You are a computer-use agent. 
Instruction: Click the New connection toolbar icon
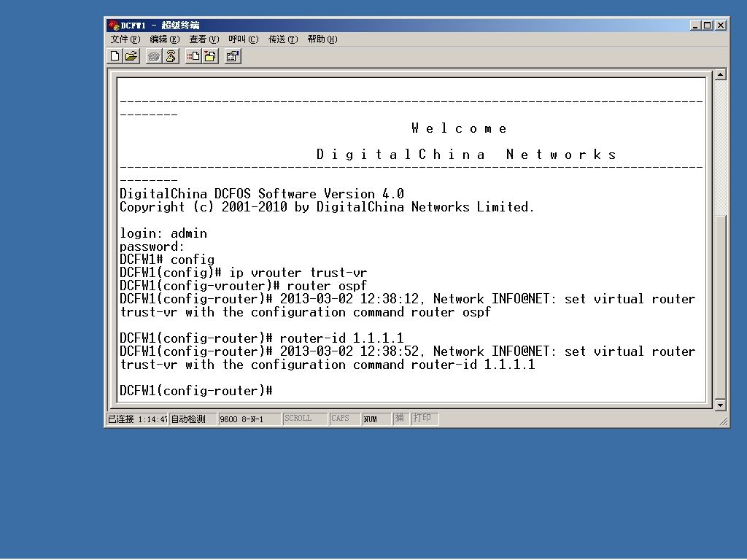(x=115, y=56)
